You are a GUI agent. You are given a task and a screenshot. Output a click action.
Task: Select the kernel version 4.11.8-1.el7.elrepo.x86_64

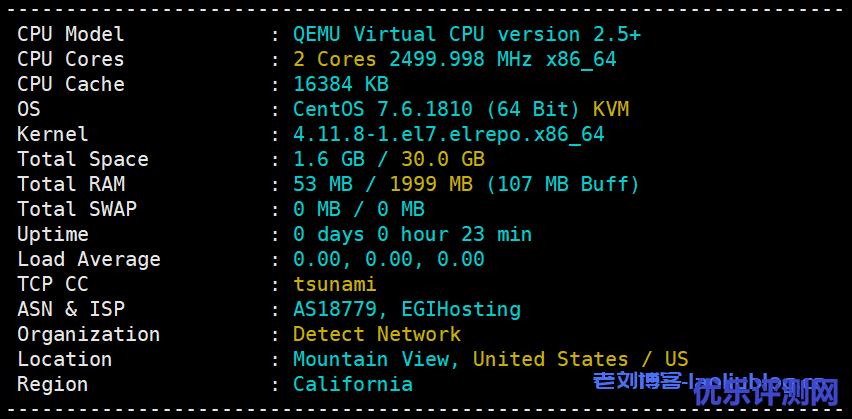tap(449, 134)
